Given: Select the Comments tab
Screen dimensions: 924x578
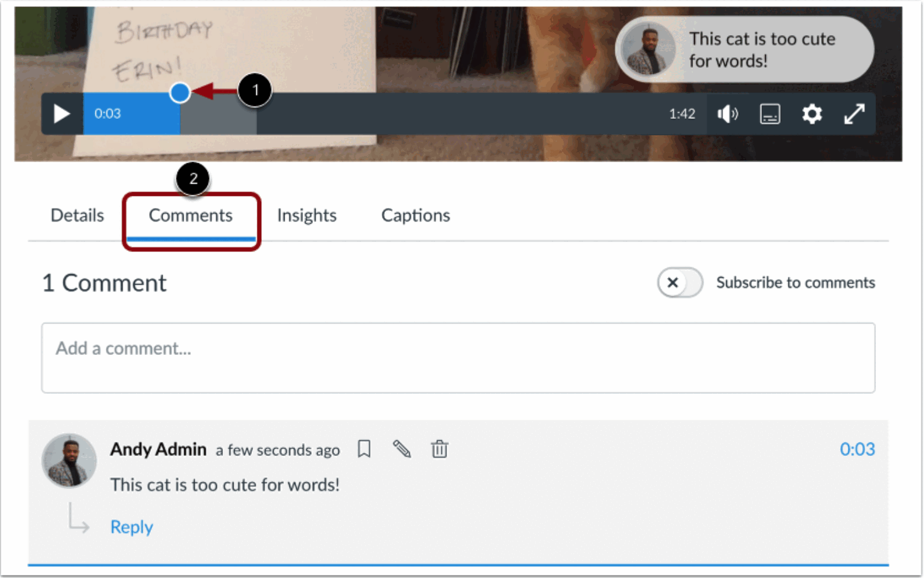Looking at the screenshot, I should [x=191, y=215].
